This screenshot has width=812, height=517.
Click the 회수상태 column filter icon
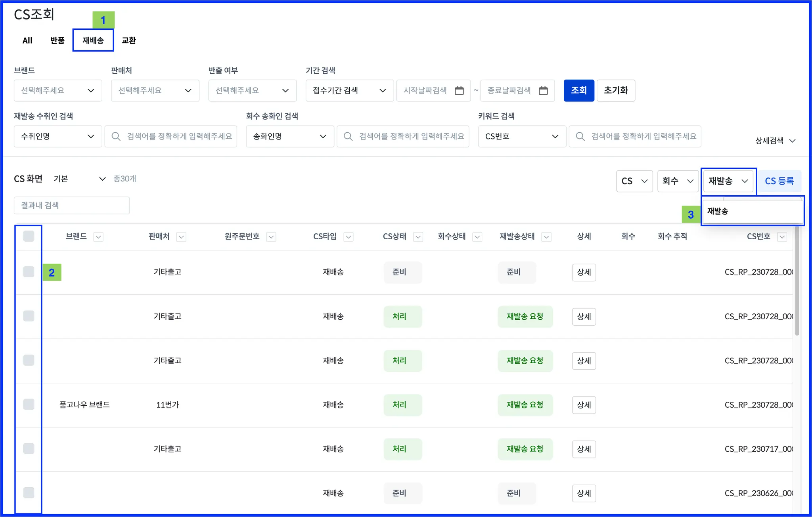pos(477,237)
